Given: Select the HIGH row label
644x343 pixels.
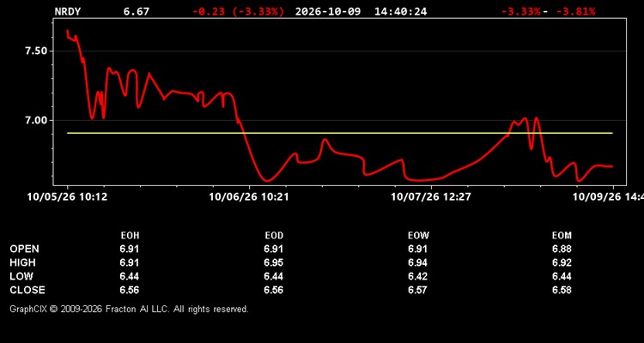Looking at the screenshot, I should (22, 262).
